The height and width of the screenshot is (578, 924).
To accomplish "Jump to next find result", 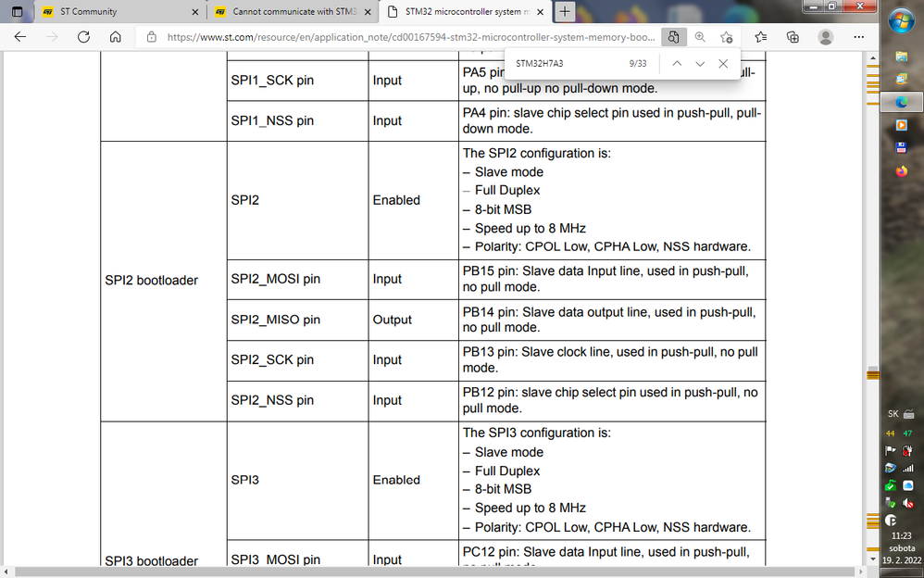I will [x=700, y=63].
